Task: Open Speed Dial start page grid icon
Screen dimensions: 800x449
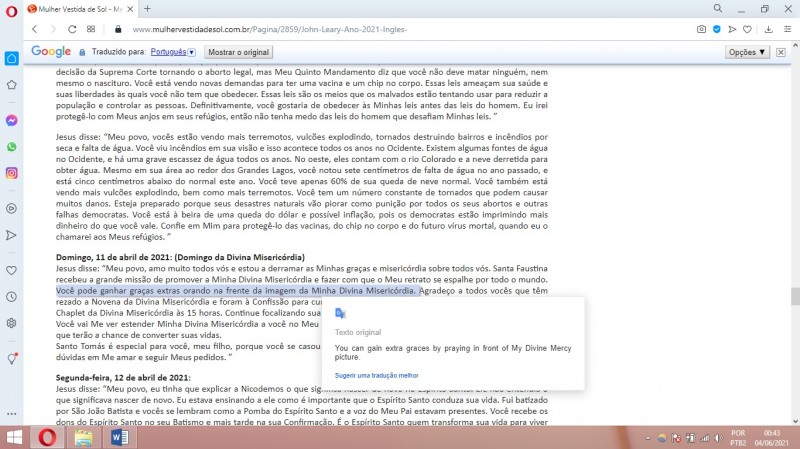Action: 92,29
